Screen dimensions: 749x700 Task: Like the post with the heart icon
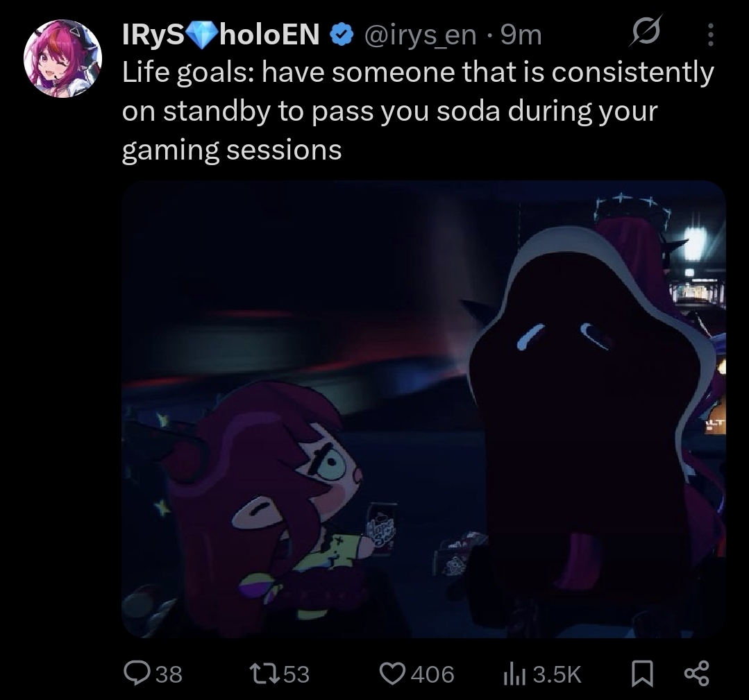click(x=392, y=674)
